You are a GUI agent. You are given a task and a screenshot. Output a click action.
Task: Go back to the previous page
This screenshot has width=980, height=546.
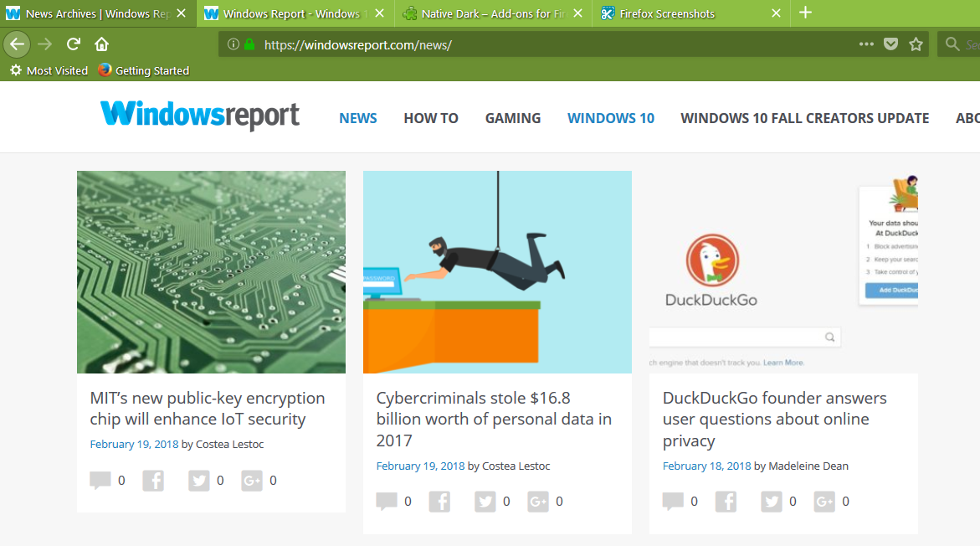pyautogui.click(x=17, y=44)
